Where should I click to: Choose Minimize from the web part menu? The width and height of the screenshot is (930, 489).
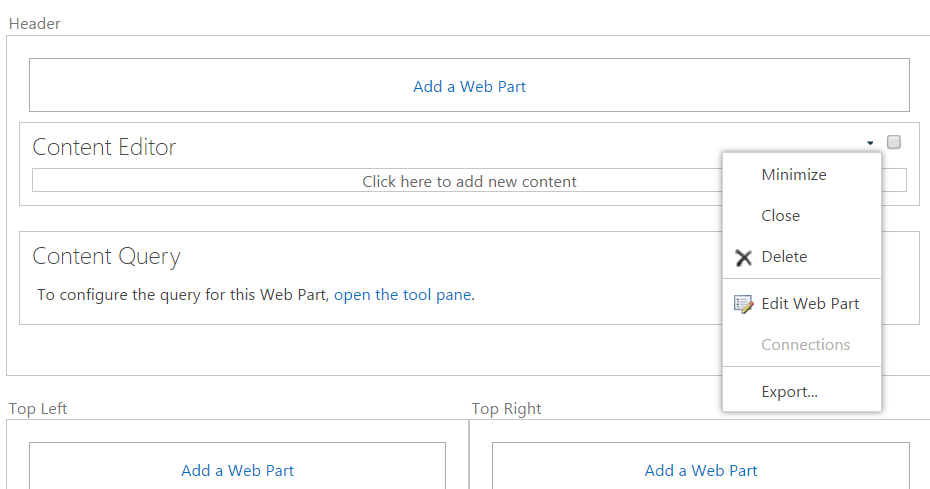click(x=794, y=175)
